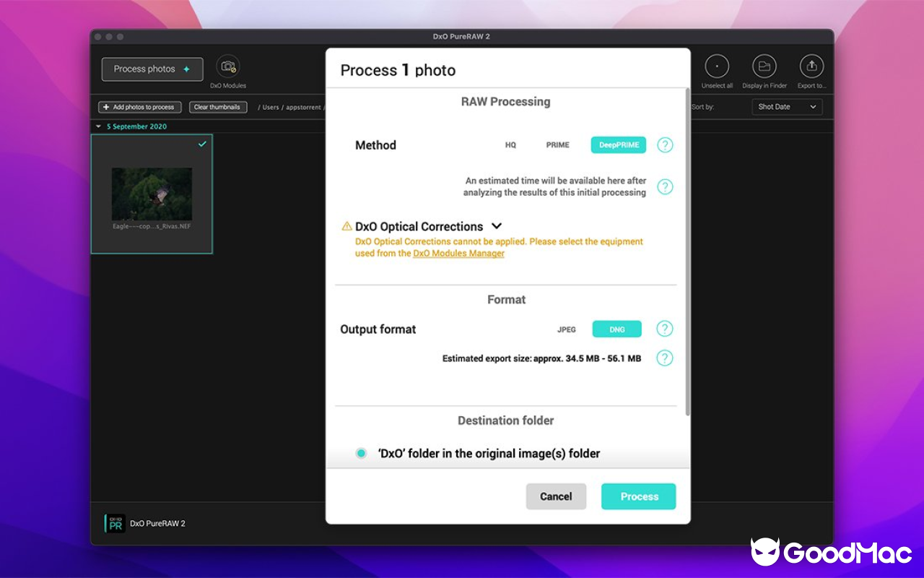Collapse the 5 September 2020 group

[x=99, y=126]
